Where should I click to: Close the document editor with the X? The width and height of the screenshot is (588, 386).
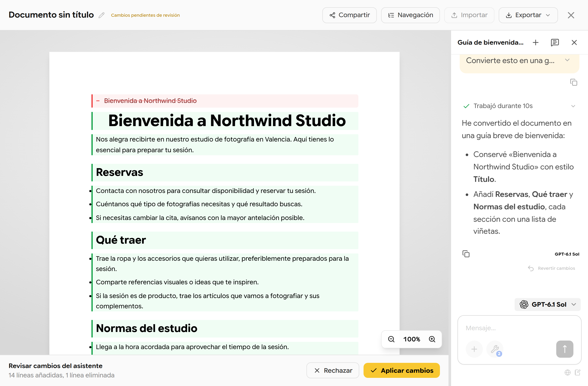pos(571,15)
